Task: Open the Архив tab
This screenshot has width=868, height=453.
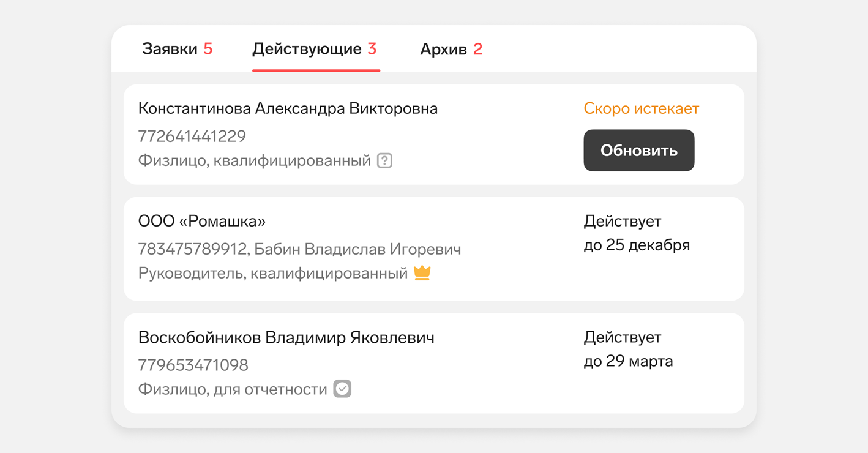Action: (x=444, y=49)
